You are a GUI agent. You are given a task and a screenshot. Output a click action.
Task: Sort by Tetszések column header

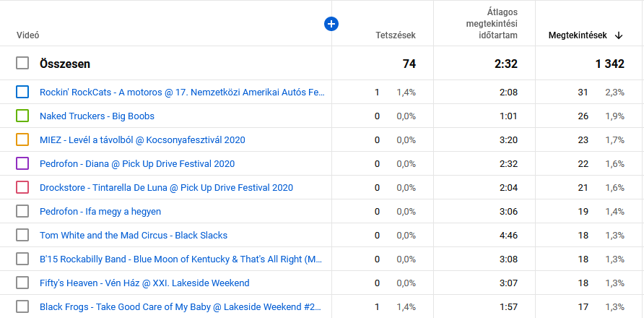point(395,35)
